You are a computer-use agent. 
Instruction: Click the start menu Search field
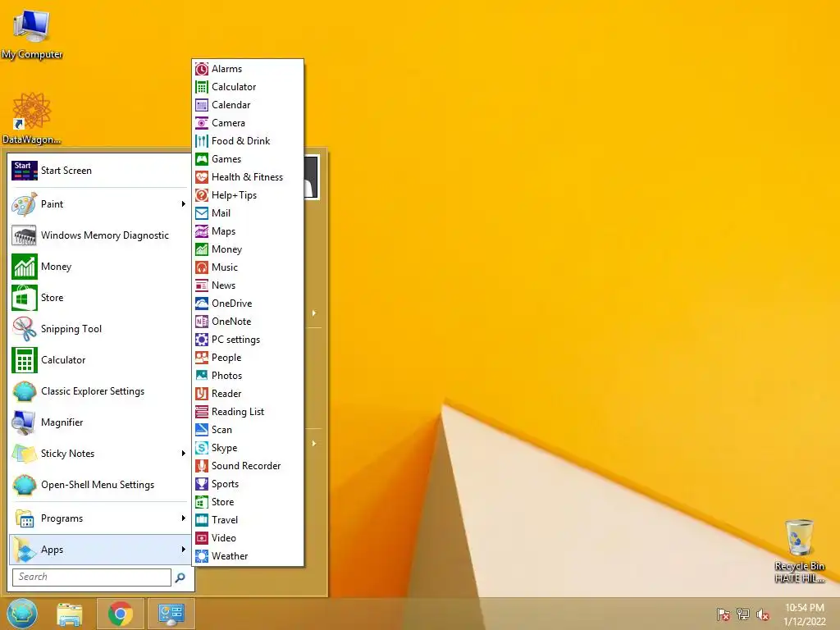tap(92, 577)
